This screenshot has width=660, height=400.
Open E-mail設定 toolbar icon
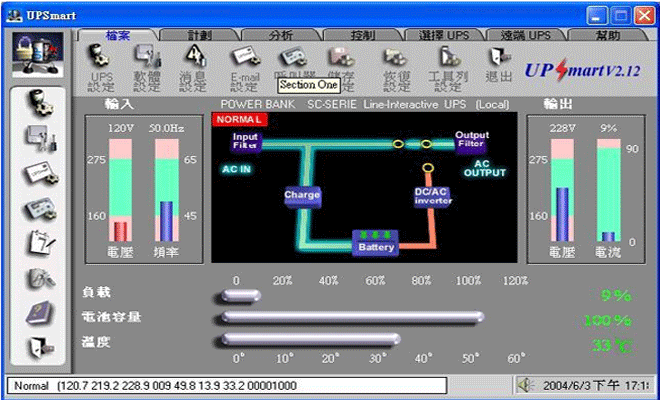coord(245,67)
